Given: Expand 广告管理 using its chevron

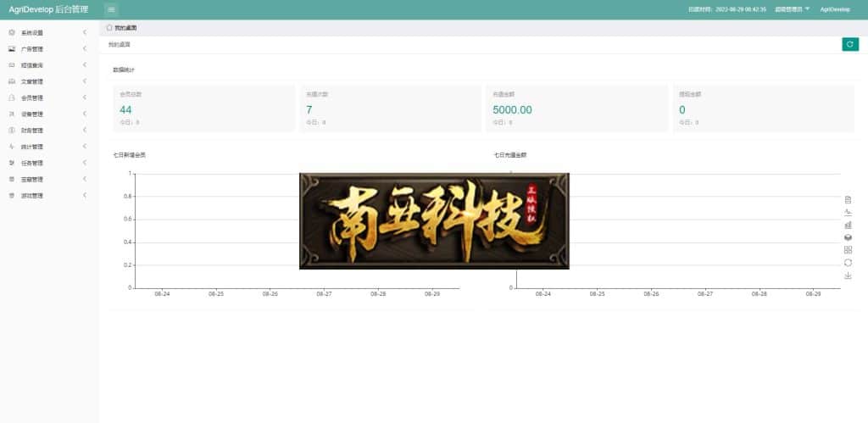Looking at the screenshot, I should click(x=85, y=48).
